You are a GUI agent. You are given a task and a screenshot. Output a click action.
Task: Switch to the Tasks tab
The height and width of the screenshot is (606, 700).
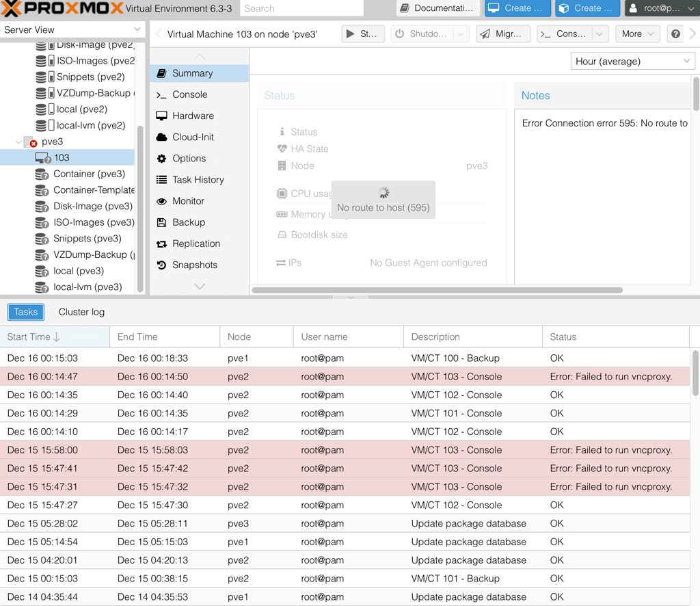(x=26, y=312)
